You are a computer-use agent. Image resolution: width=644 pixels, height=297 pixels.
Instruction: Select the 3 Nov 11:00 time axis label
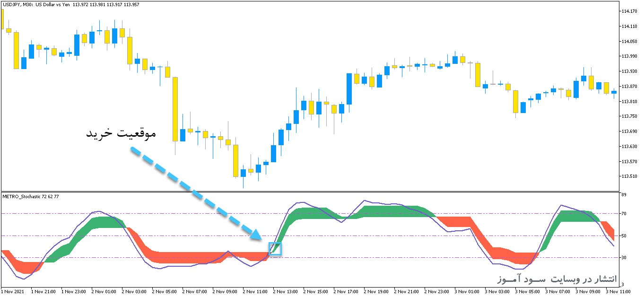618,292
